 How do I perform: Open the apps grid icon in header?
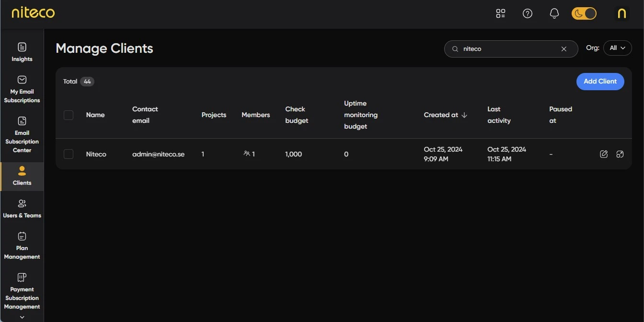click(x=501, y=13)
